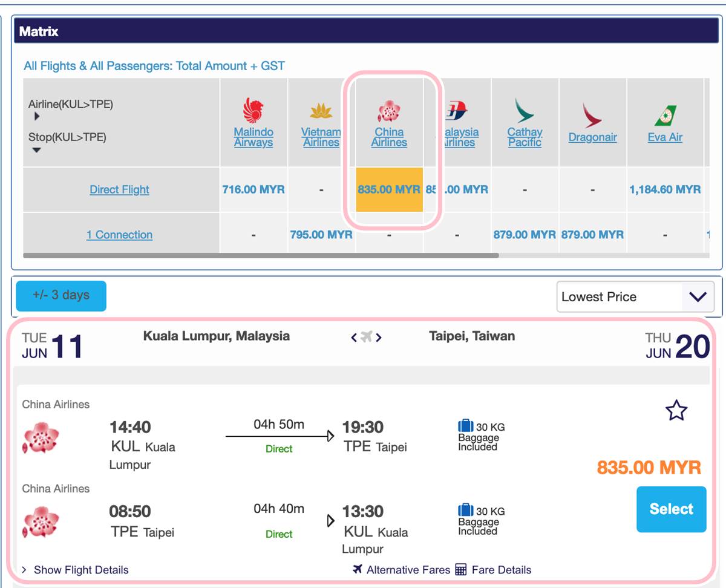
Task: Click the 04h 40m duration text
Action: point(279,509)
